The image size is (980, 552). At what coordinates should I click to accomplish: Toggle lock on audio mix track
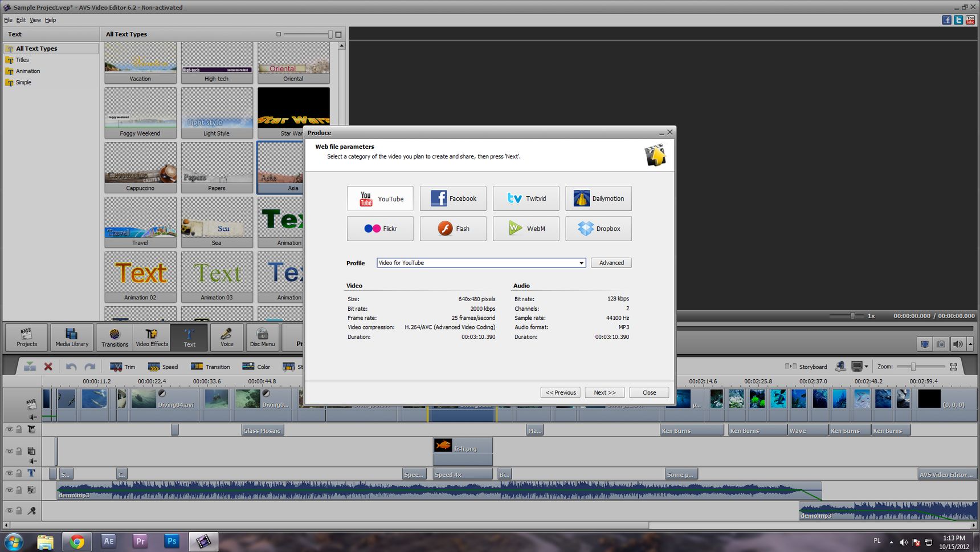(19, 490)
